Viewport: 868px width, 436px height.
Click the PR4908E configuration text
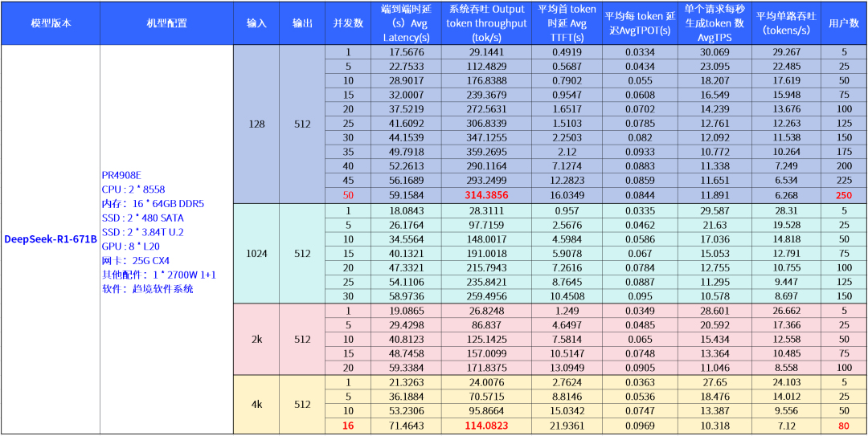pyautogui.click(x=121, y=174)
